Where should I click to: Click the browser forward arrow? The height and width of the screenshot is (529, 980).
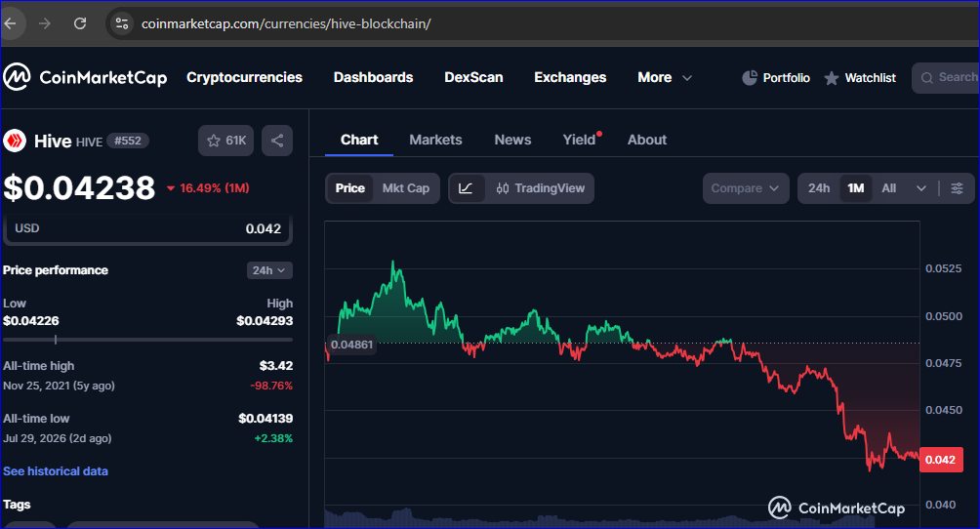pos(44,23)
